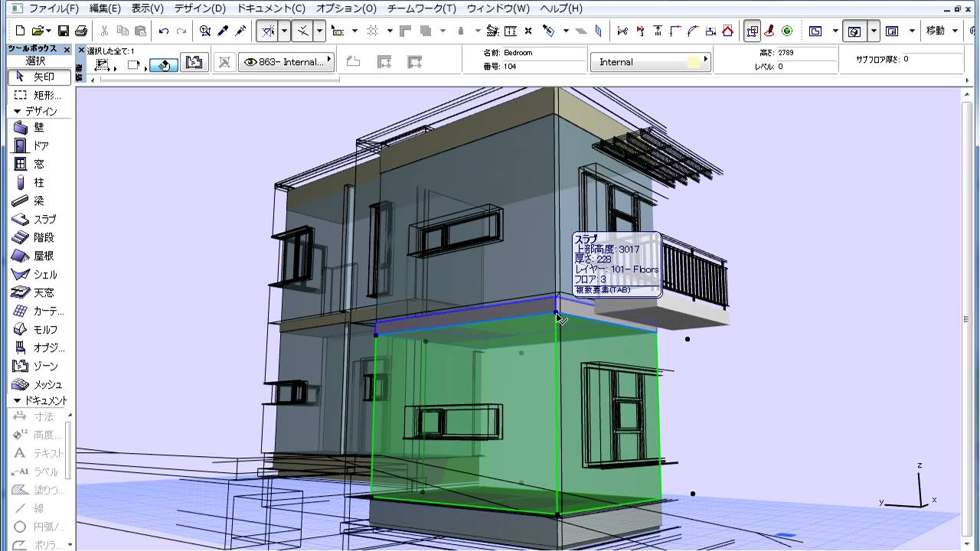
Task: Select the Window (窓) tool
Action: click(x=39, y=164)
